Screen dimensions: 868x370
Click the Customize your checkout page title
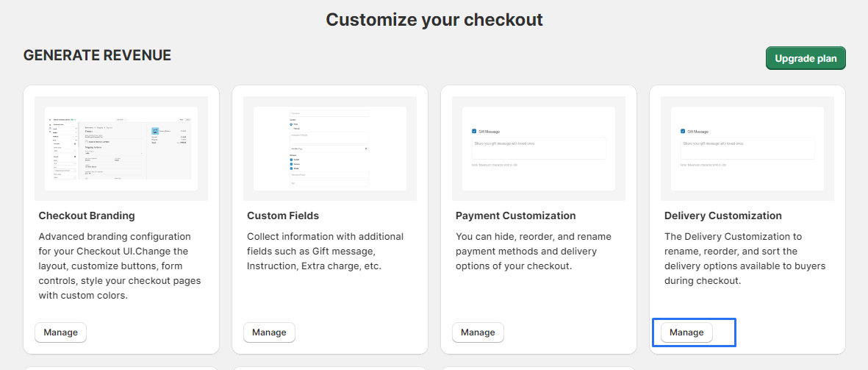pyautogui.click(x=434, y=19)
